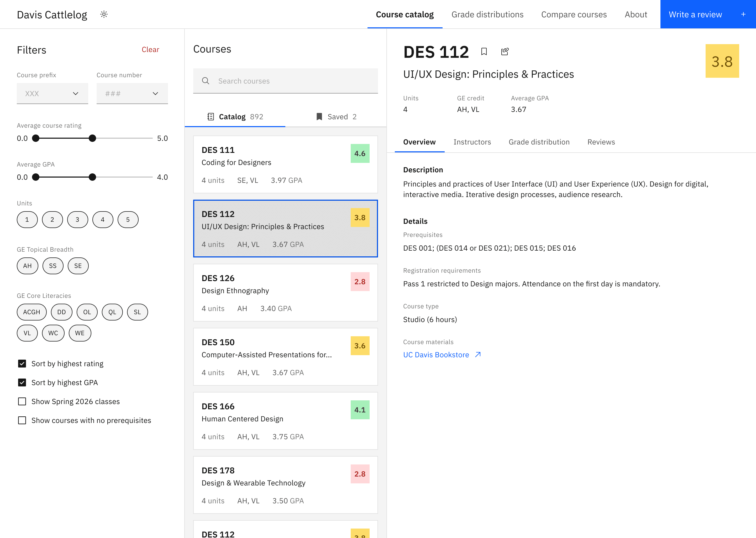Open Grade distributions in top navigation
The height and width of the screenshot is (538, 756).
tap(487, 14)
